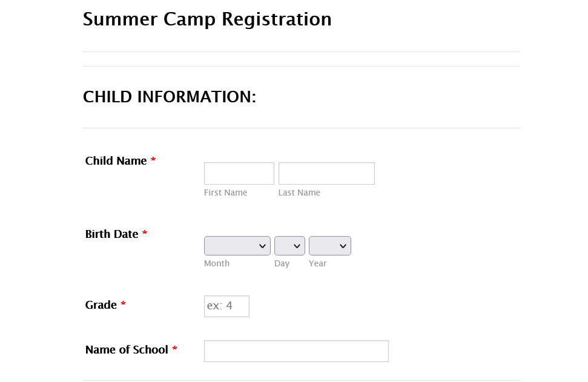The width and height of the screenshot is (588, 382).
Task: Click the First Name input field
Action: (239, 173)
